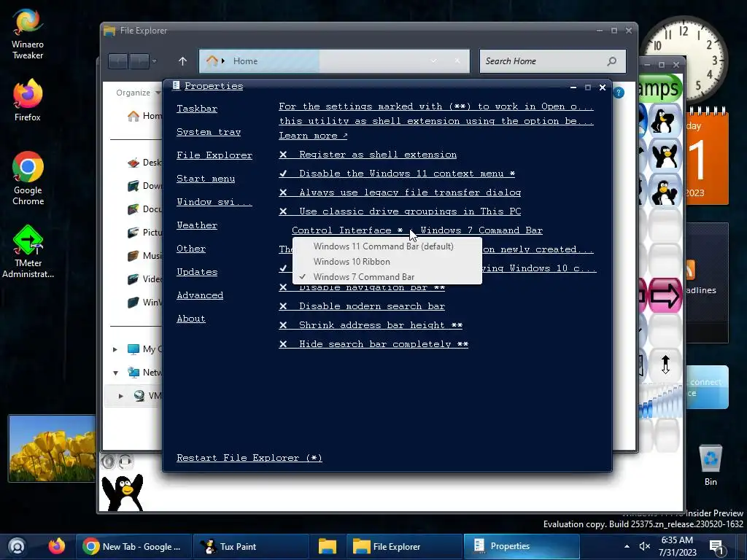Open the Recycle Bin desktop icon
This screenshot has width=747, height=560.
coord(711,465)
